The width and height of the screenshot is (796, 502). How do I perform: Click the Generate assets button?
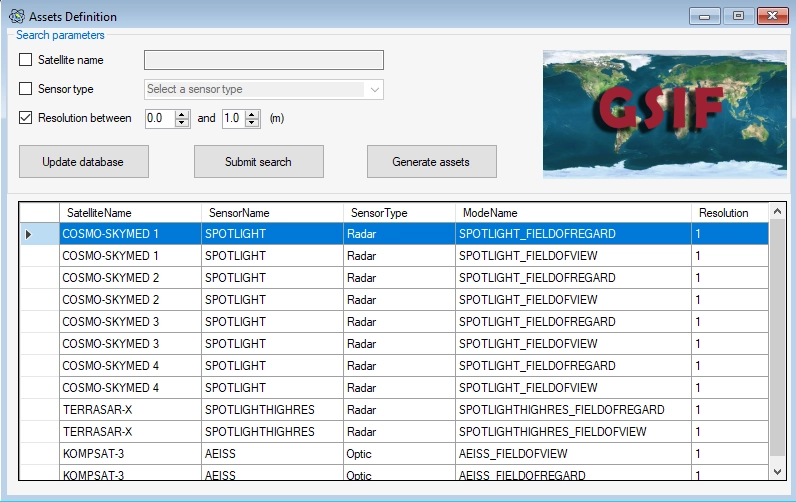432,162
